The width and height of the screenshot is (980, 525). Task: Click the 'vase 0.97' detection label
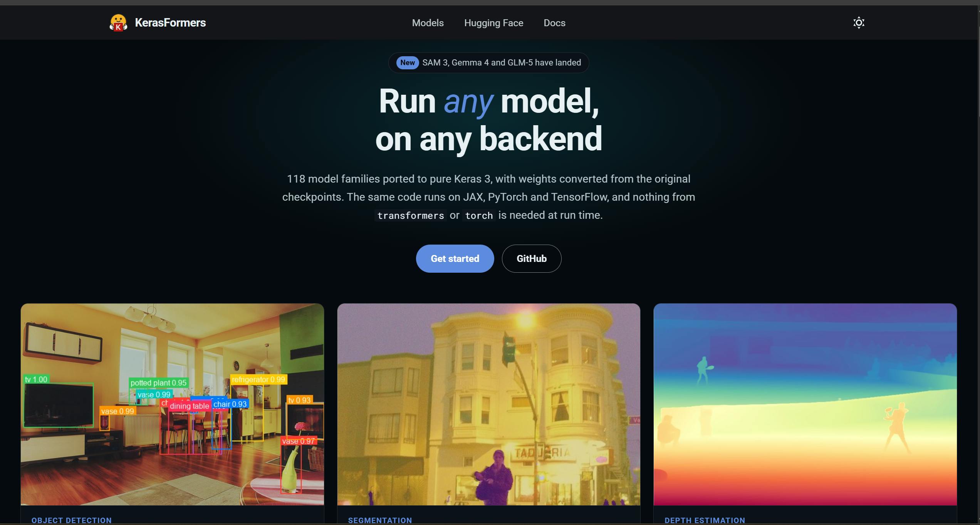[299, 441]
